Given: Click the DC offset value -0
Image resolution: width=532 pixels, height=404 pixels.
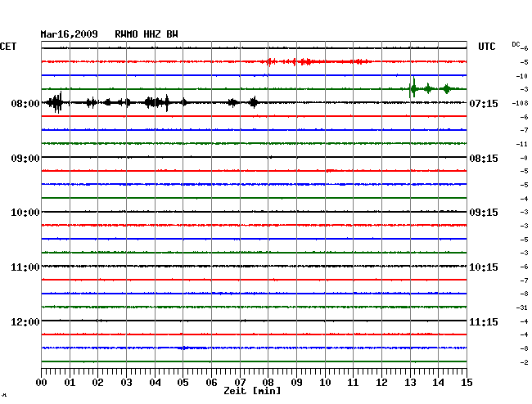Looking at the screenshot, I should (524, 158).
